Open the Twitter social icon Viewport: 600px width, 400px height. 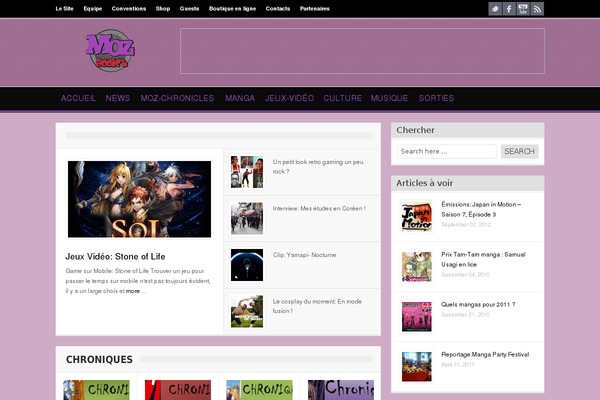point(495,9)
